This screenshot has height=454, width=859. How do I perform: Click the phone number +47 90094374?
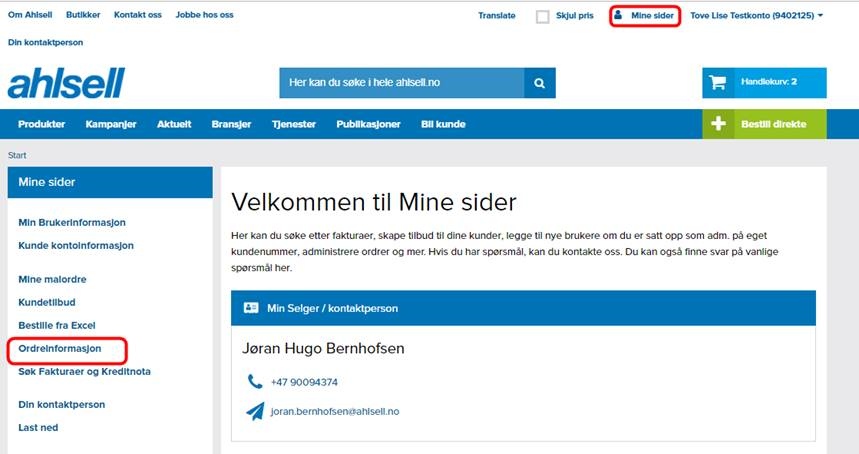click(304, 382)
